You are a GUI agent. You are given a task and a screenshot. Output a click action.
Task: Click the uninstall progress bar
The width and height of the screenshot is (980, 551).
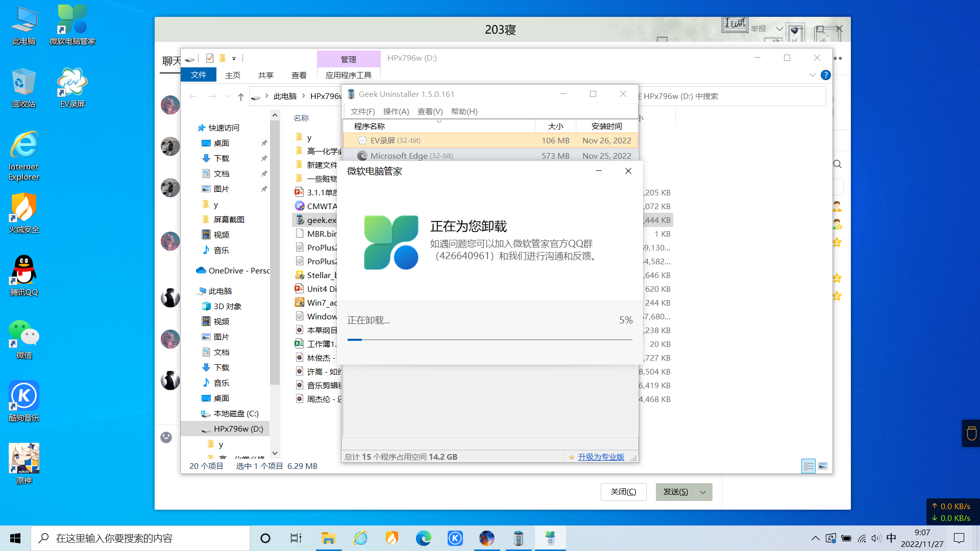coord(489,339)
